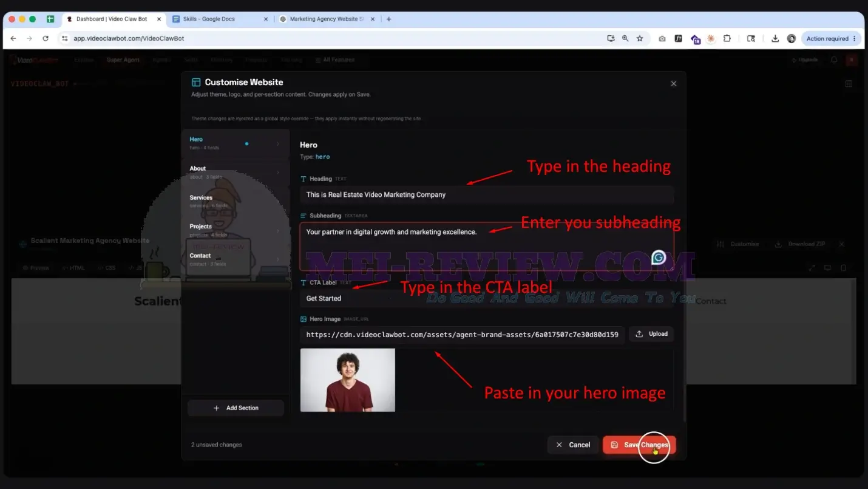Open the Contact section in the sidebar
The width and height of the screenshot is (868, 489).
236,259
